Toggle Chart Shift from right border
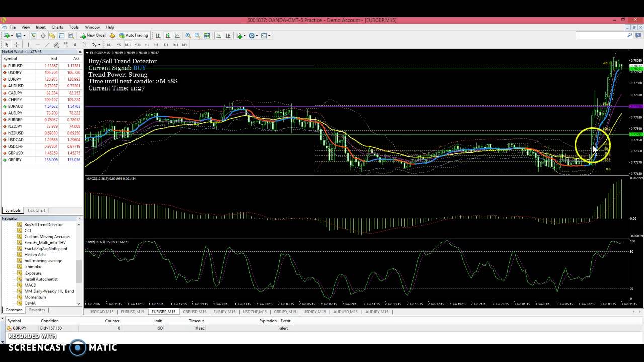The height and width of the screenshot is (362, 644). click(x=228, y=36)
